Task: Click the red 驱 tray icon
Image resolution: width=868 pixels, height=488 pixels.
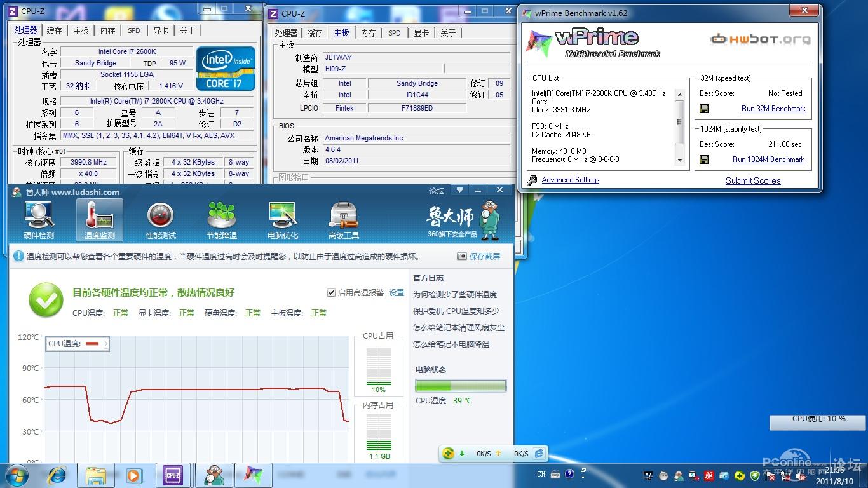Action: click(709, 475)
